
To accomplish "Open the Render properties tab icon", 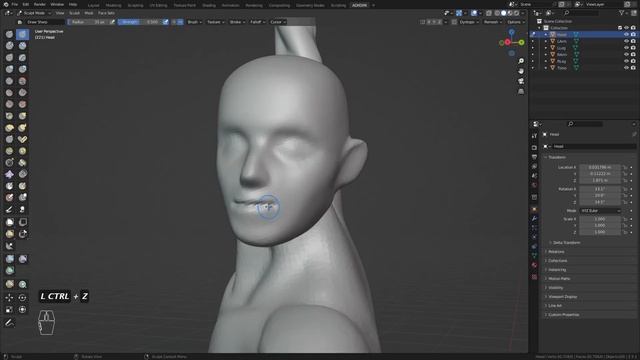I will [x=534, y=147].
